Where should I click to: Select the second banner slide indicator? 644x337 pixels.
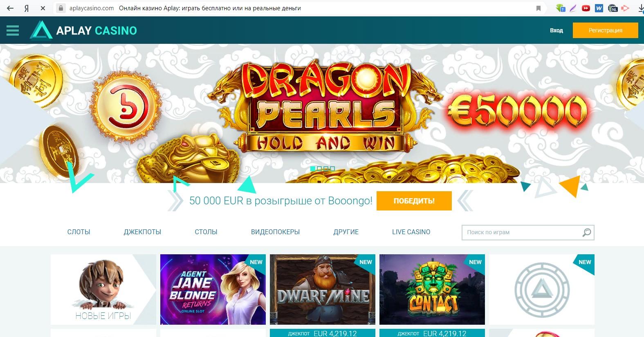point(319,168)
